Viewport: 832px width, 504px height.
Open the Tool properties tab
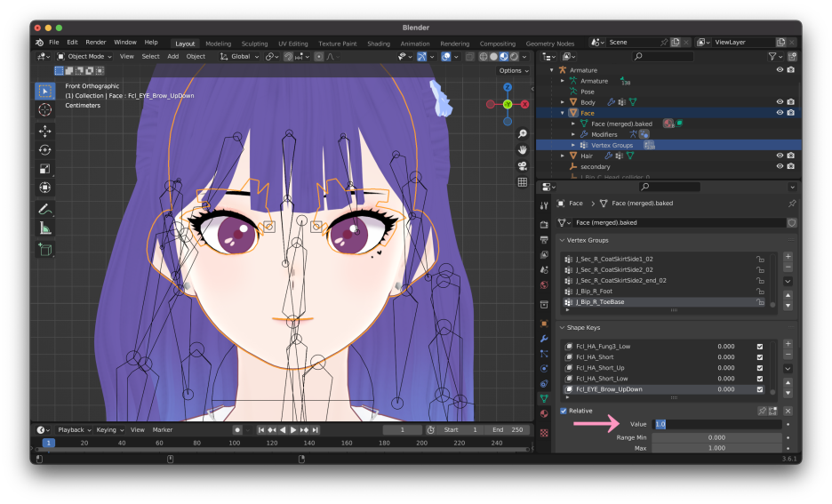coord(544,205)
